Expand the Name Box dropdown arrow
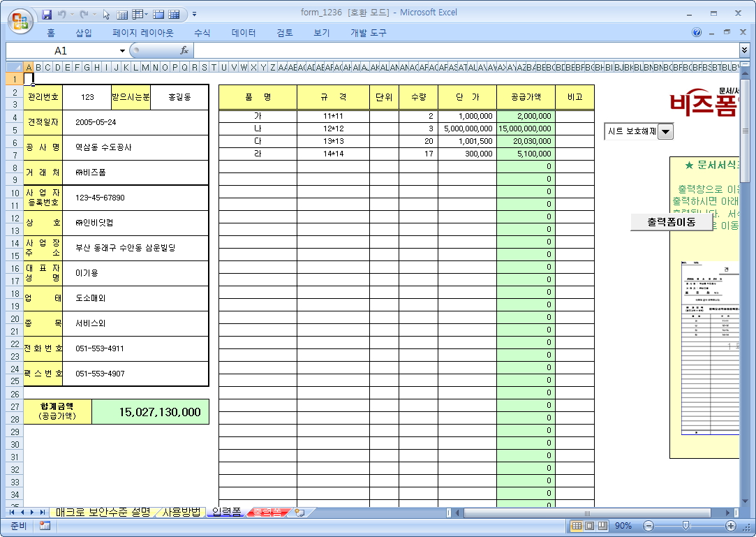Viewport: 756px width, 537px height. click(x=122, y=51)
